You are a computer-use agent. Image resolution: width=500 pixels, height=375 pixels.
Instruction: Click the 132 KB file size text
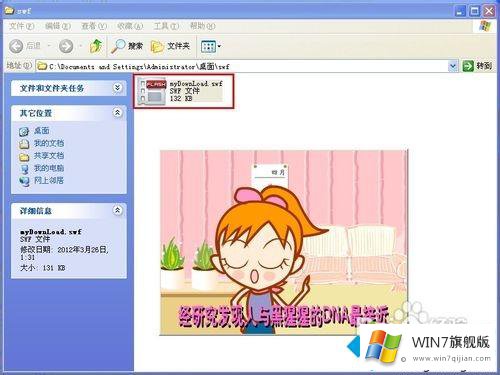coord(181,99)
